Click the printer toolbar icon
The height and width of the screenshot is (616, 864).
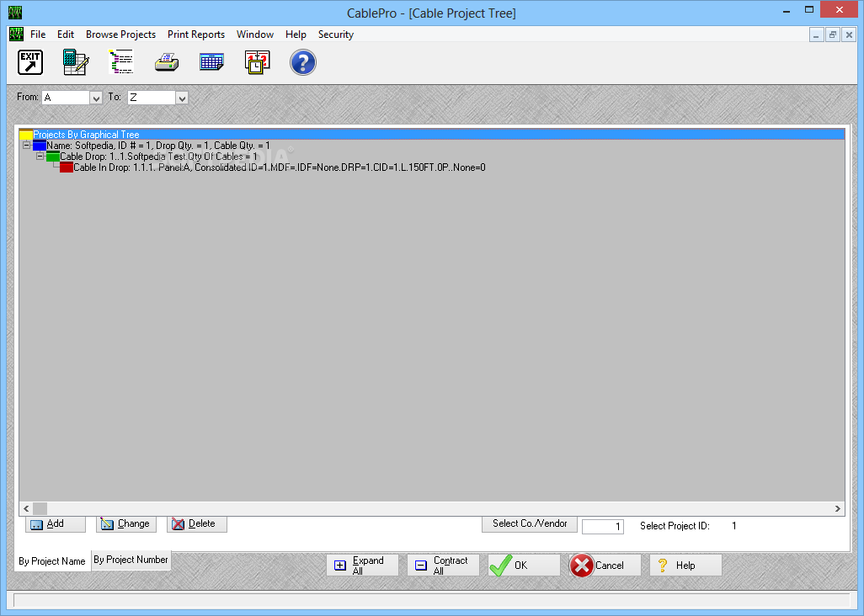coord(167,62)
